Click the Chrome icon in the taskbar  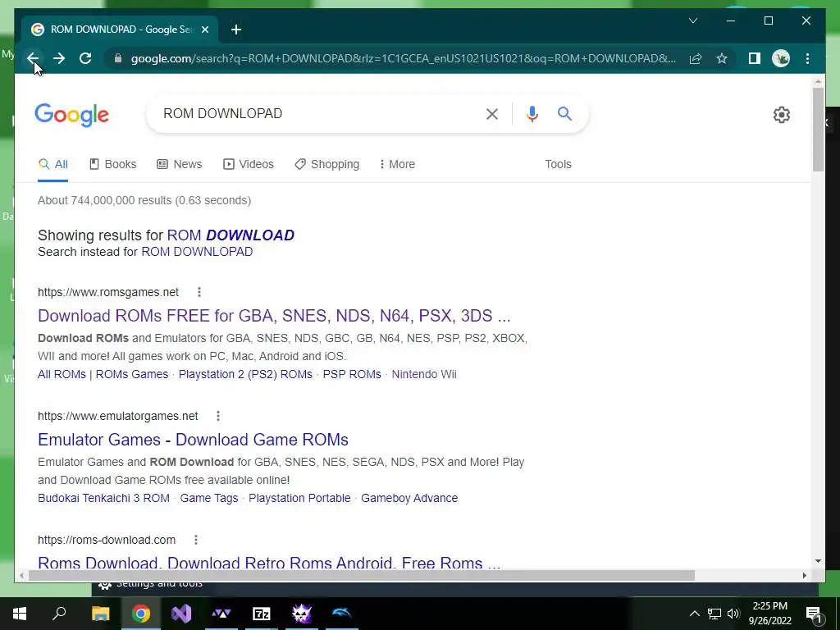click(x=141, y=614)
